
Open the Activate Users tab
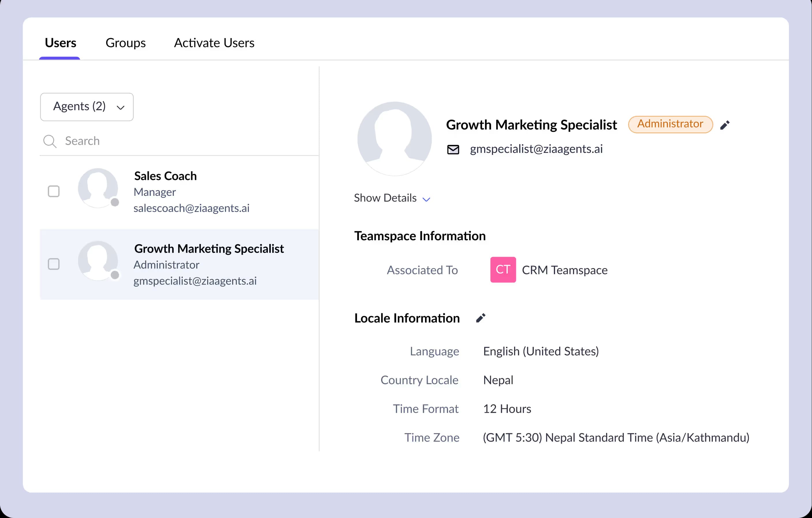click(x=214, y=43)
